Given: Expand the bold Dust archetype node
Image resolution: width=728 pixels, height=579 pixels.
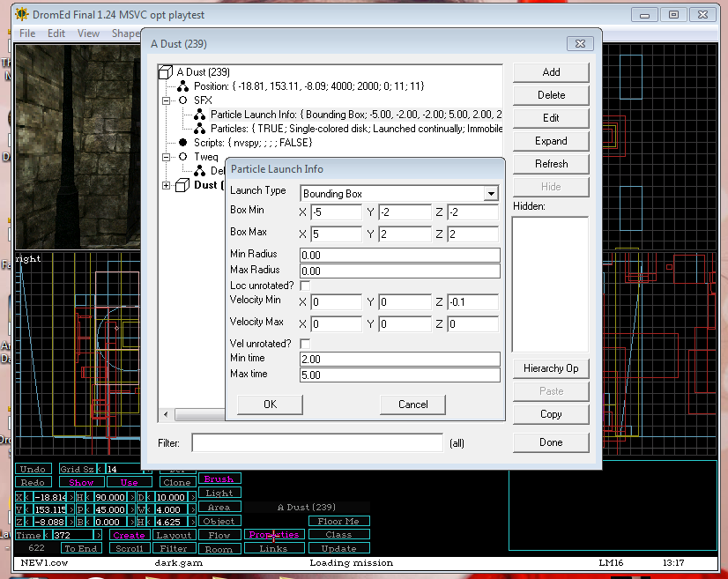Looking at the screenshot, I should tap(166, 185).
